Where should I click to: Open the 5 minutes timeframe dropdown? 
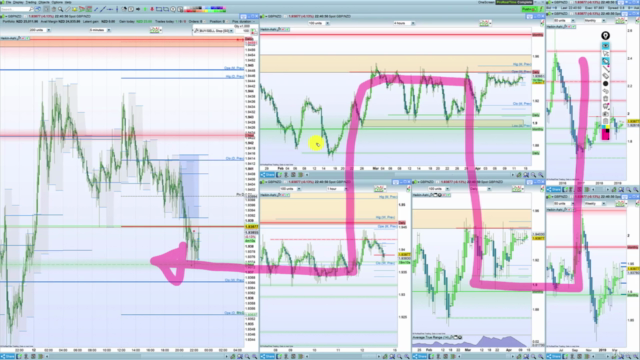pos(99,30)
